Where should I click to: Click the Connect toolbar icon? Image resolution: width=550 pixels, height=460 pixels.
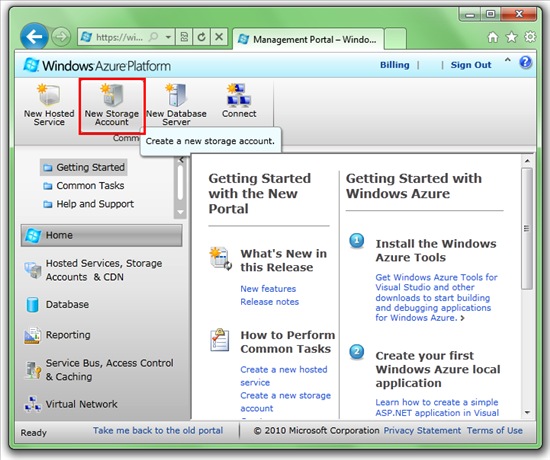239,101
